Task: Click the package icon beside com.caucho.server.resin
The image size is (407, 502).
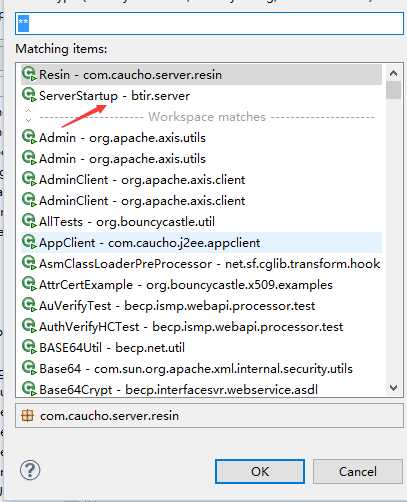Action: pos(27,416)
